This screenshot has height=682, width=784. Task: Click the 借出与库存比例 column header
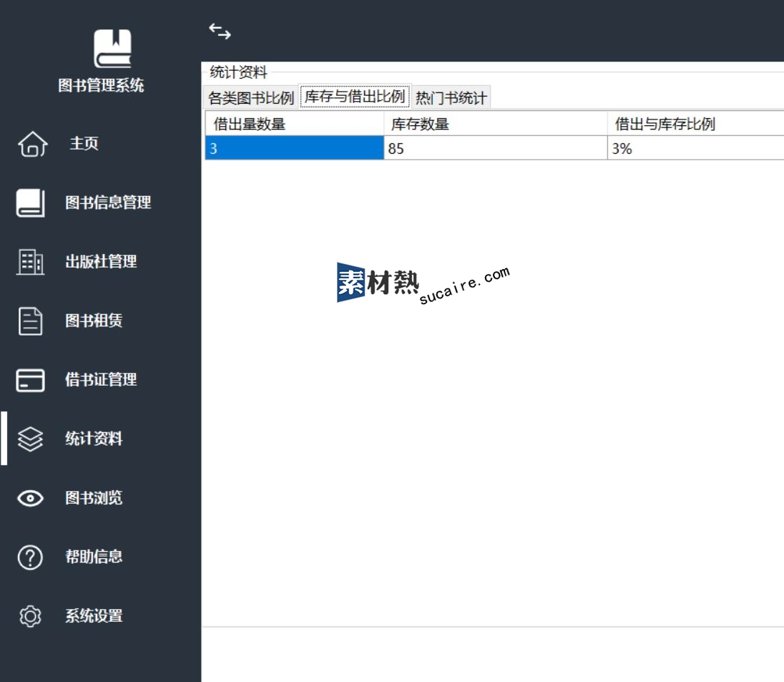click(695, 124)
